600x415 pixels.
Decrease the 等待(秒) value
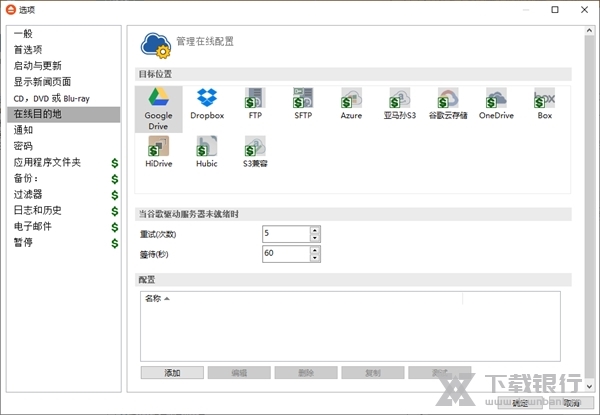click(315, 258)
